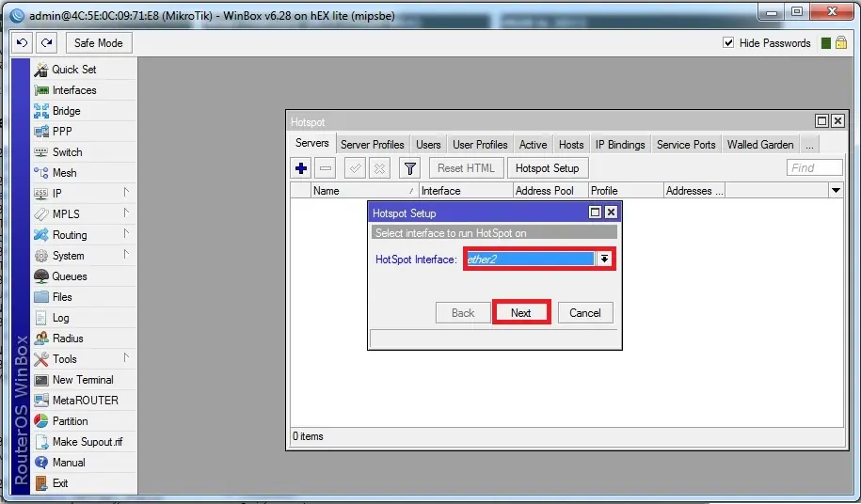Open the Manual help entry
Image resolution: width=861 pixels, height=504 pixels.
coord(84,463)
